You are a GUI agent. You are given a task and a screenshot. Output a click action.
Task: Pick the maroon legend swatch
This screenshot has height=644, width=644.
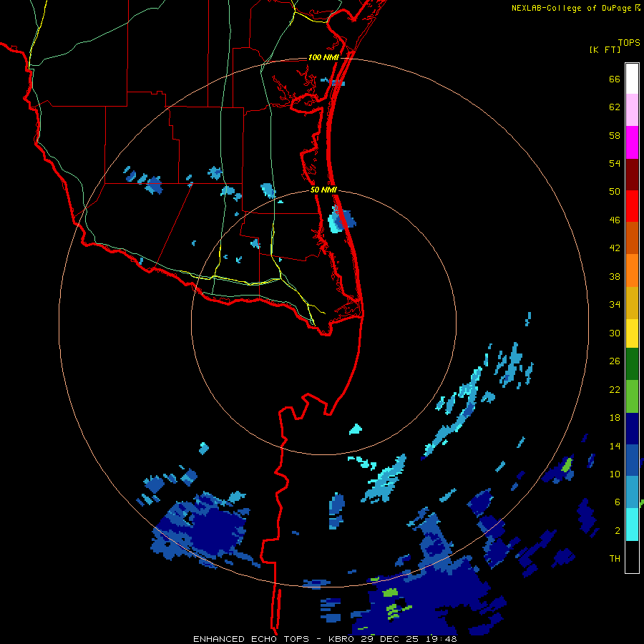(x=632, y=174)
